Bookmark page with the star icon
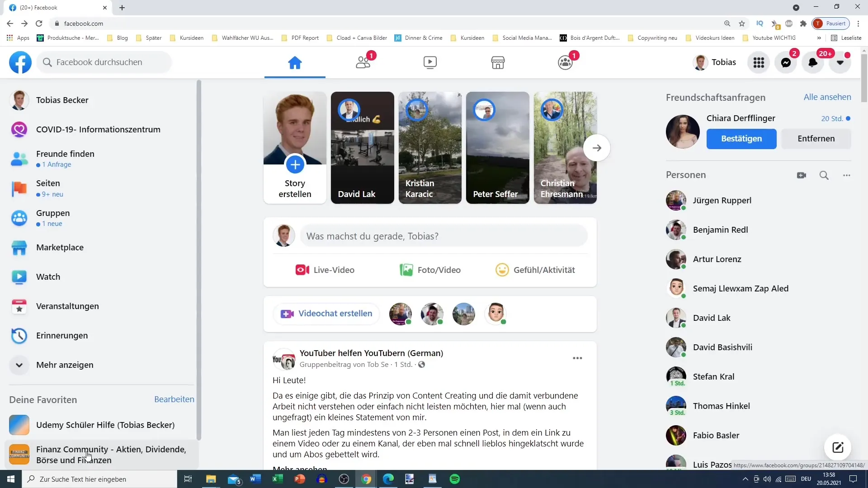Viewport: 868px width, 488px height. [742, 23]
